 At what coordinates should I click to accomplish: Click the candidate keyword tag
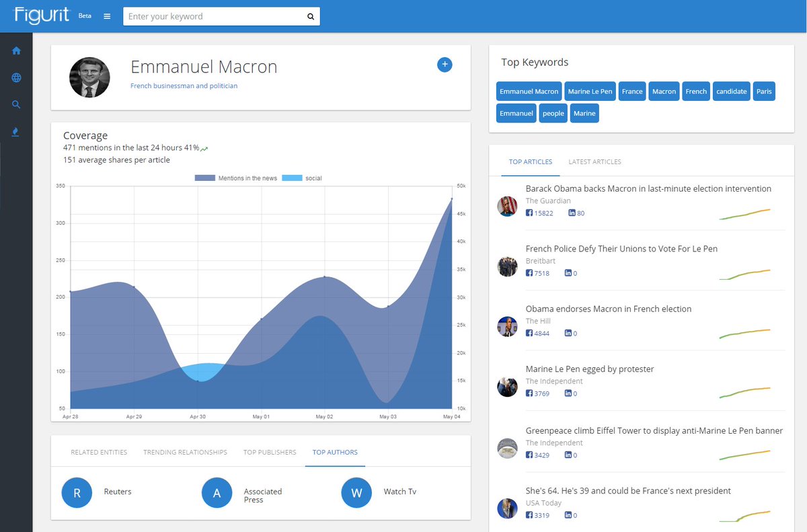[x=731, y=91]
